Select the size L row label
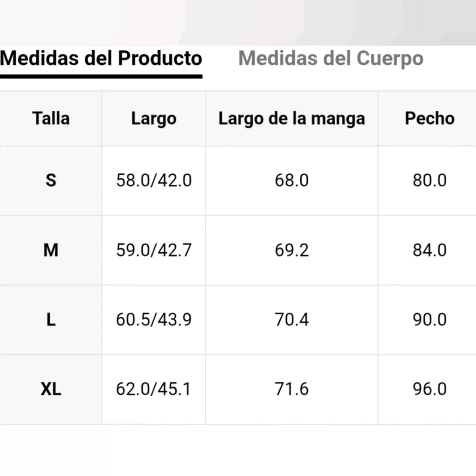 (51, 319)
